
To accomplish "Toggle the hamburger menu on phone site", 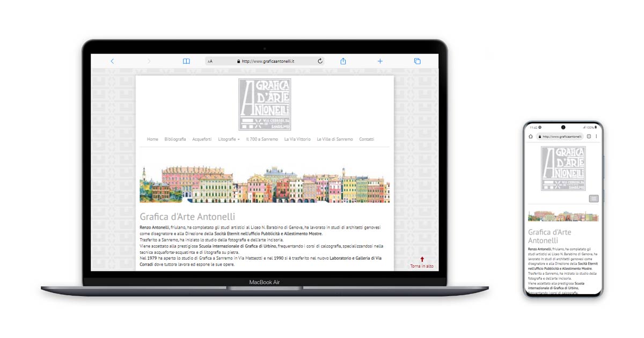I will pos(594,199).
